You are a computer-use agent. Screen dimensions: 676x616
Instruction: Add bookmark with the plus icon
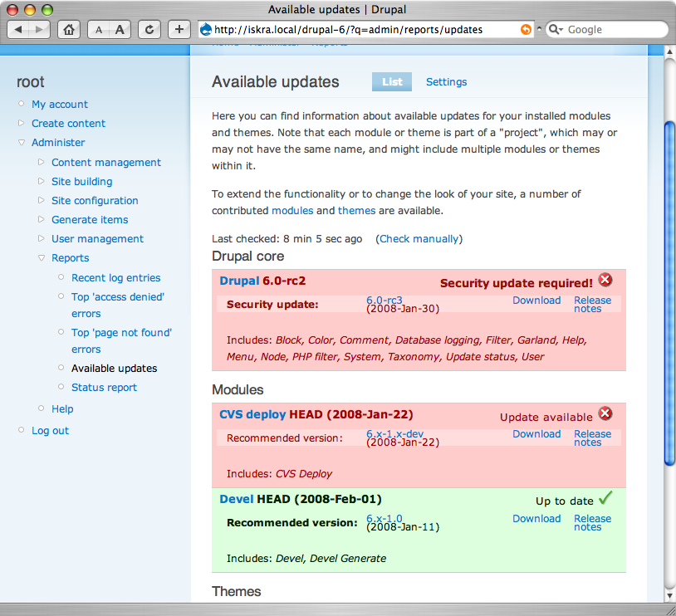tap(179, 30)
